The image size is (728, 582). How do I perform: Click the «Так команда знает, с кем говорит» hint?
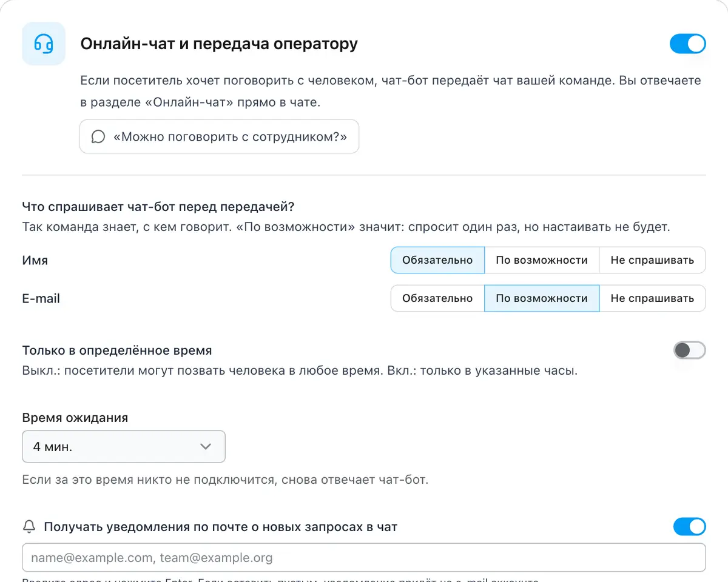coord(346,228)
